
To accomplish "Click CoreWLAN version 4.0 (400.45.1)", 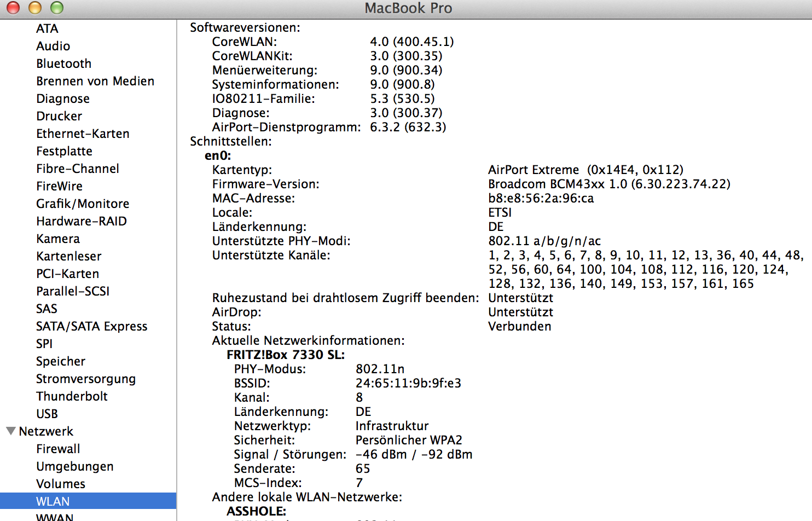I will point(412,42).
